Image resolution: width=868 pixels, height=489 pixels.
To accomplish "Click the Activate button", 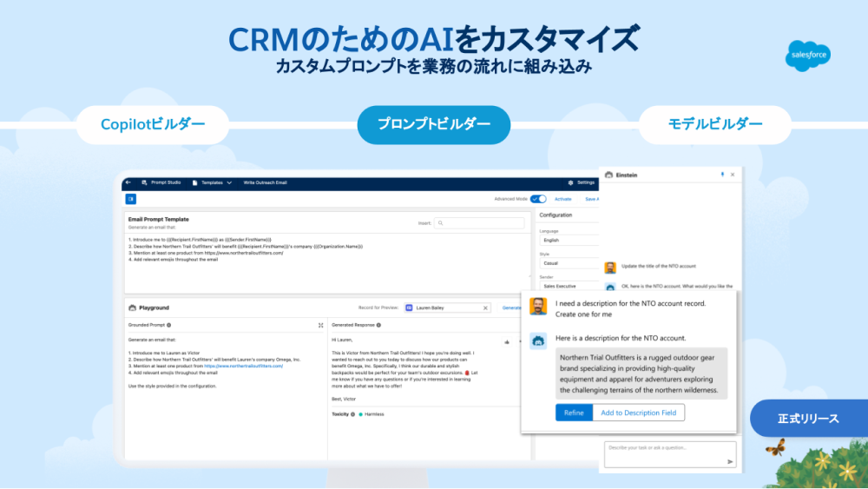I will [563, 199].
